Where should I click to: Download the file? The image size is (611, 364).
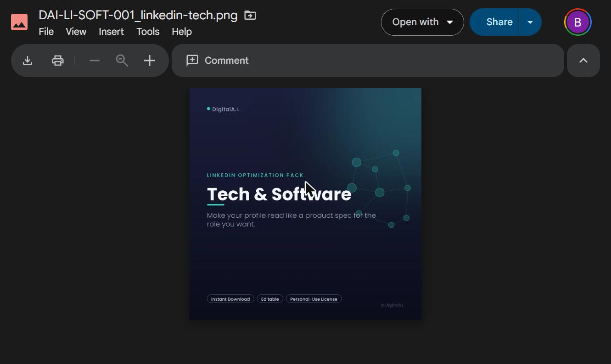point(28,61)
